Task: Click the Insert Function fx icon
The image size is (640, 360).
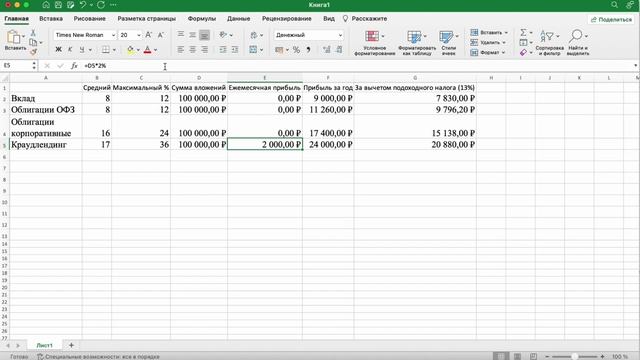Action: (x=74, y=66)
